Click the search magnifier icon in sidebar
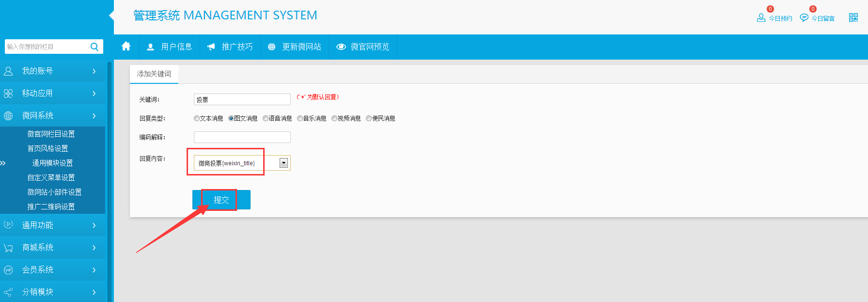This screenshot has height=302, width=868. point(95,47)
